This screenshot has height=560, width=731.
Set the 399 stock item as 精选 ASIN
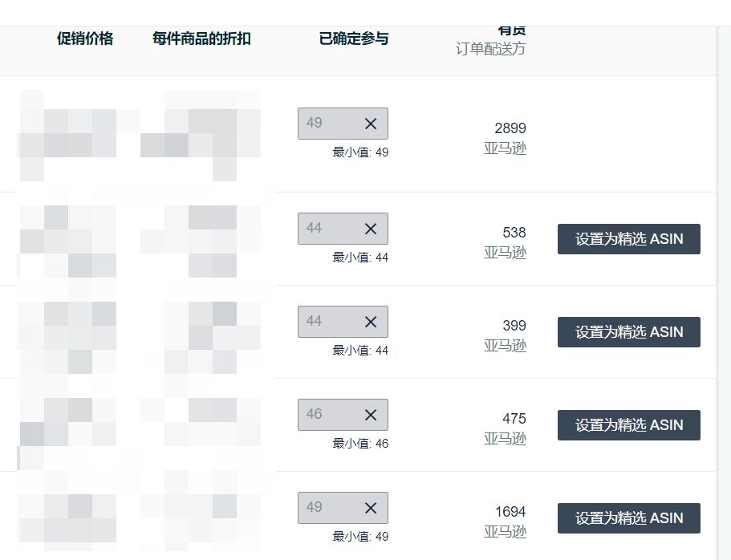pos(628,332)
